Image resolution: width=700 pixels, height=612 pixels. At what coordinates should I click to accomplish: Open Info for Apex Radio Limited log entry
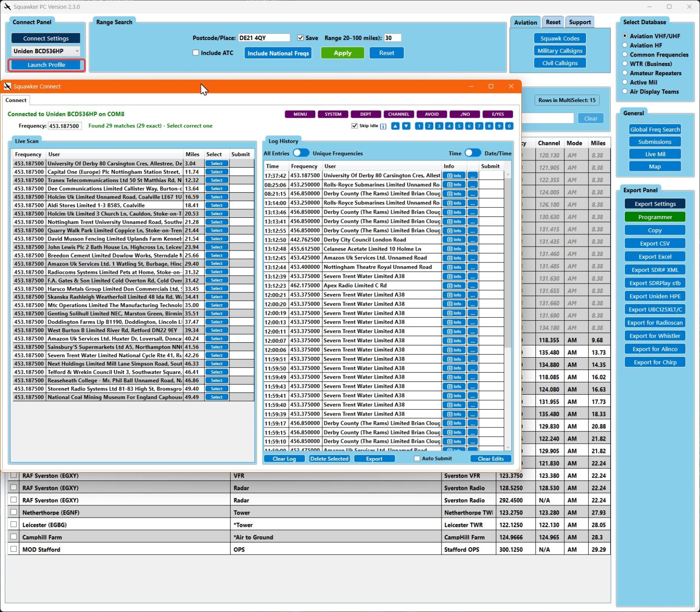(454, 286)
